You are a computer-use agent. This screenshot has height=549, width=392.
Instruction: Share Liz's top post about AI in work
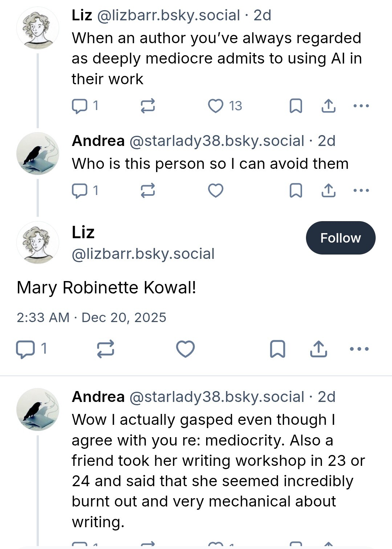pos(328,106)
